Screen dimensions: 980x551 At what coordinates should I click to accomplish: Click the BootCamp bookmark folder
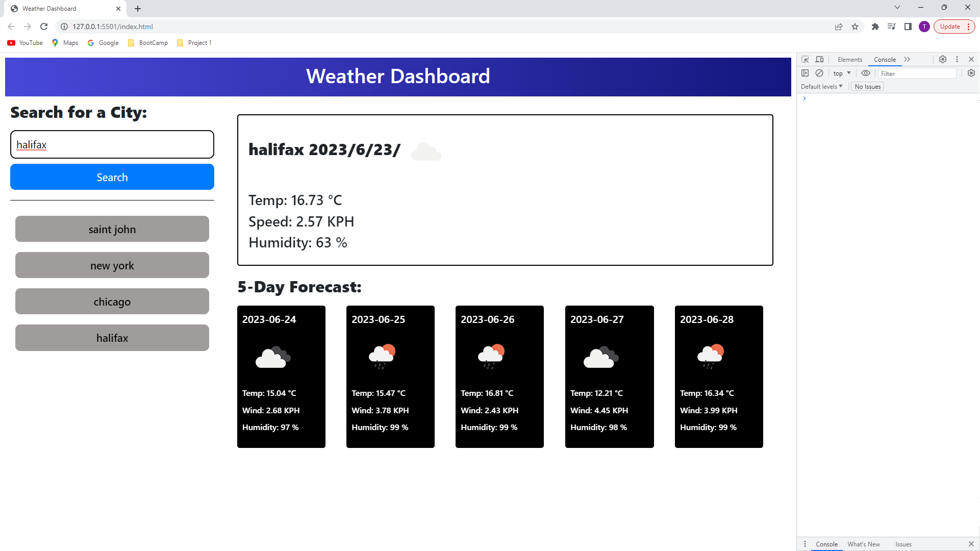148,43
